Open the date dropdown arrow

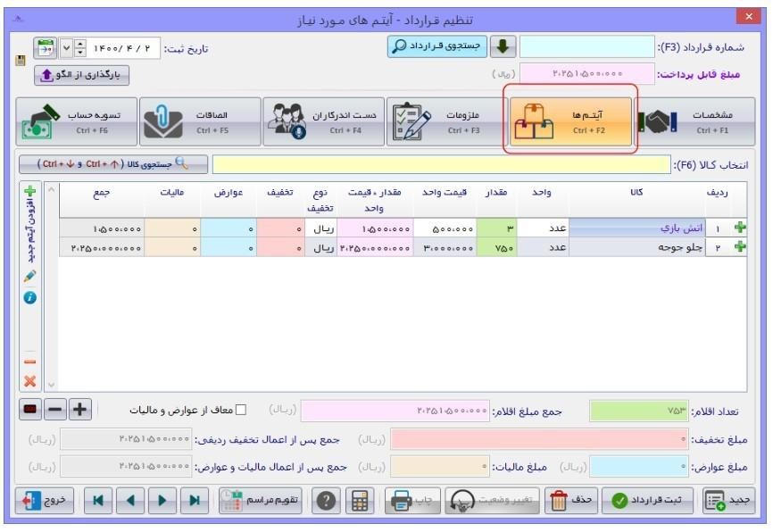(x=67, y=48)
